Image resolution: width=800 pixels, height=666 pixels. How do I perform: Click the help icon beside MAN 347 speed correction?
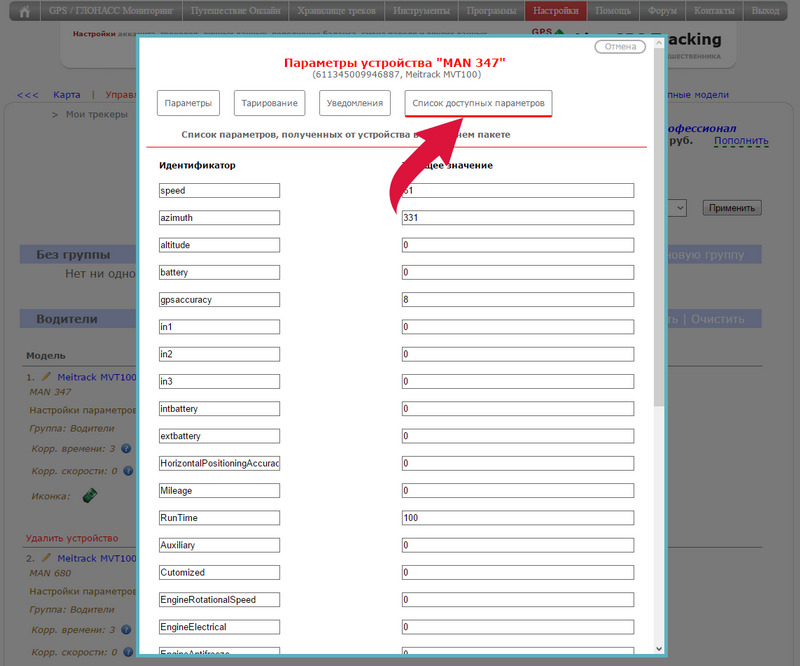[127, 470]
